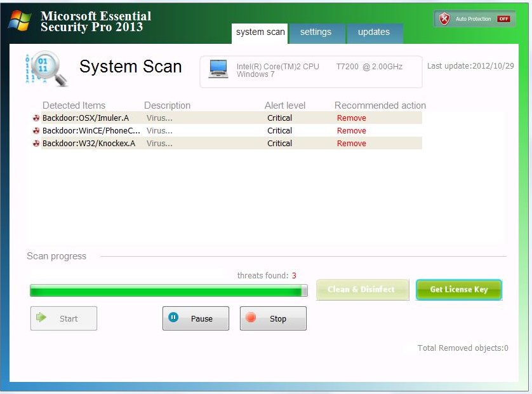Viewport: 532px width, 394px height.
Task: Click the Recommended action column header
Action: 380,105
